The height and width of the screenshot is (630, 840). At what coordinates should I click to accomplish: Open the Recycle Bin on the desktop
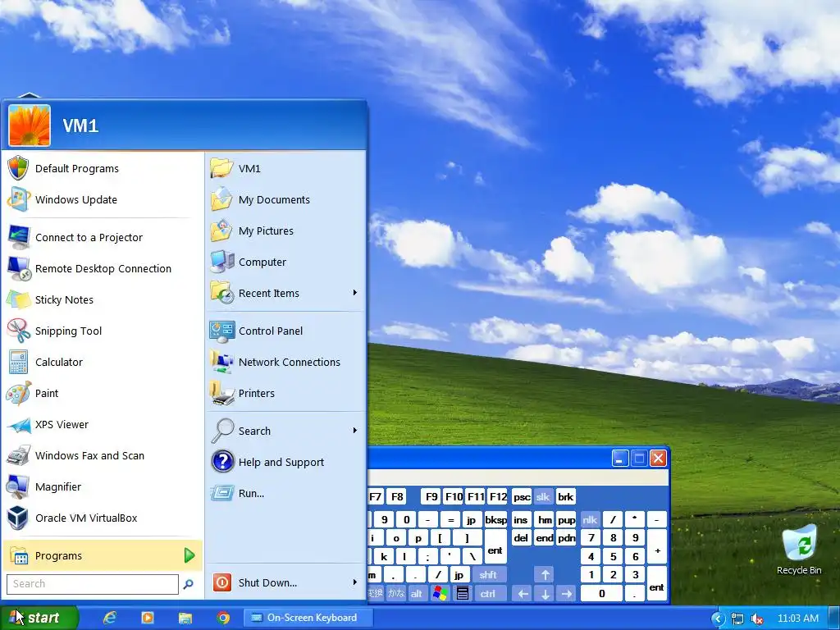coord(799,550)
